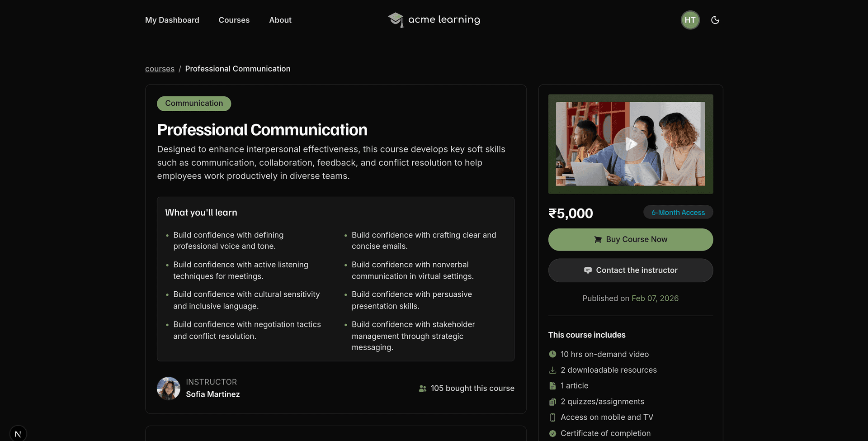
Task: Click the quizzes/assignments clipboard icon
Action: tap(552, 402)
